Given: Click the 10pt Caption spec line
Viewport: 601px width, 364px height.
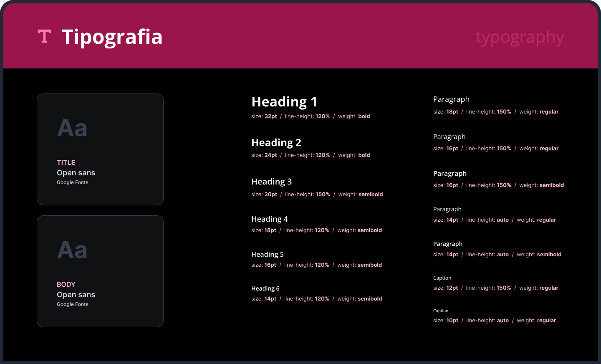Looking at the screenshot, I should tap(494, 321).
